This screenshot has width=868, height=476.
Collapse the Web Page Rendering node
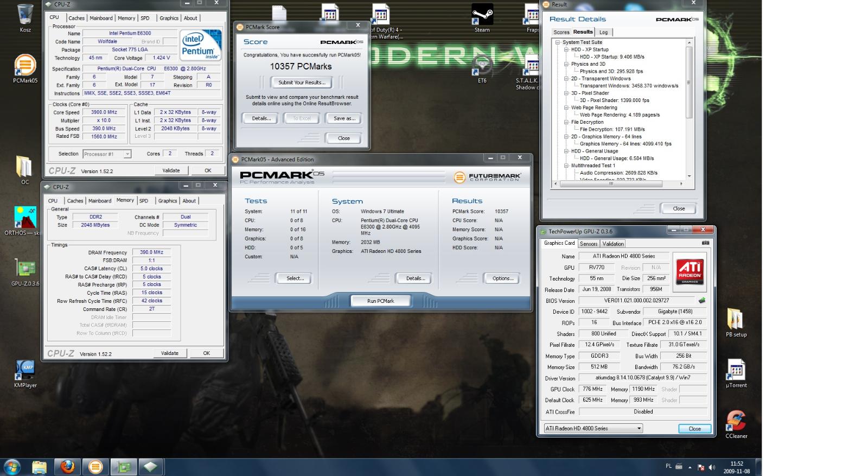tap(566, 107)
